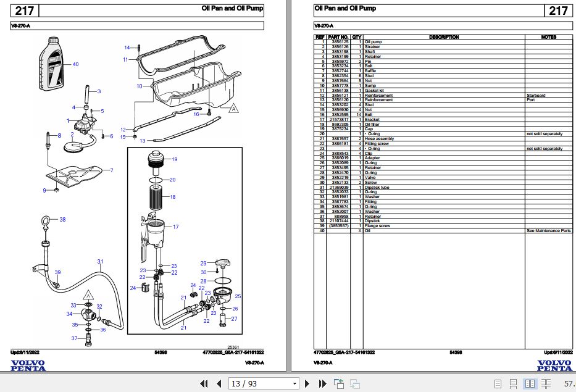Click the go to next view icon
This screenshot has height=392, width=576.
coord(355,384)
